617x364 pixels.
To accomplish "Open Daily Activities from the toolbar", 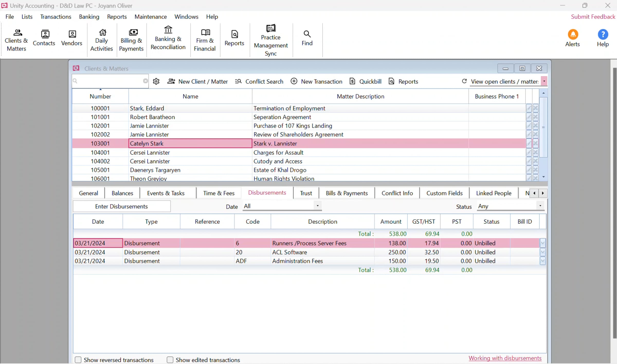I will click(x=102, y=40).
